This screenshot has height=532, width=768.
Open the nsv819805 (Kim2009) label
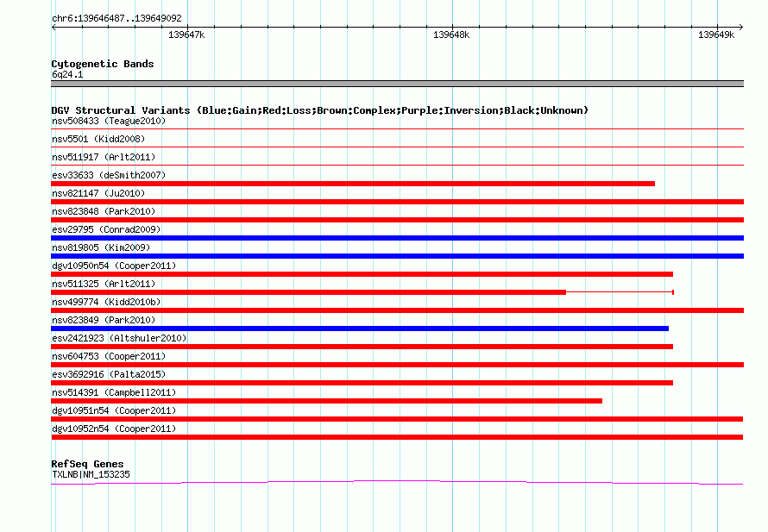101,247
